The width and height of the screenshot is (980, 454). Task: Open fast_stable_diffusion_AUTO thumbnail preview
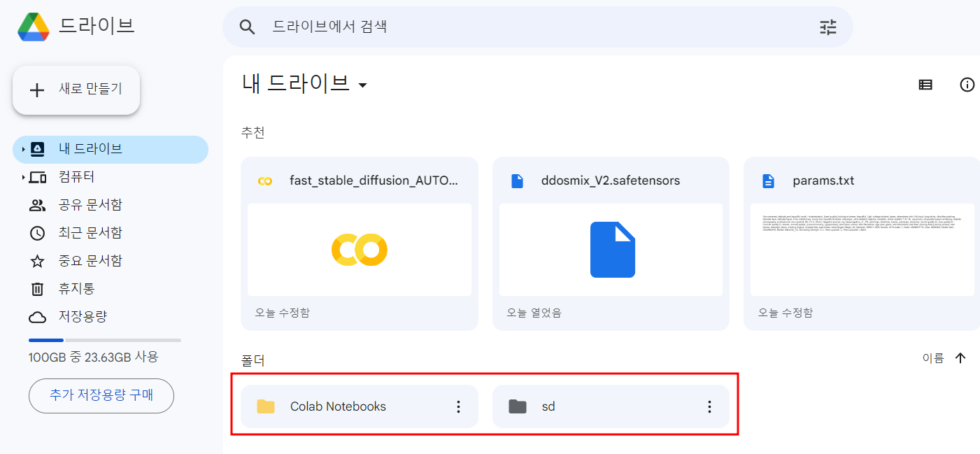360,250
